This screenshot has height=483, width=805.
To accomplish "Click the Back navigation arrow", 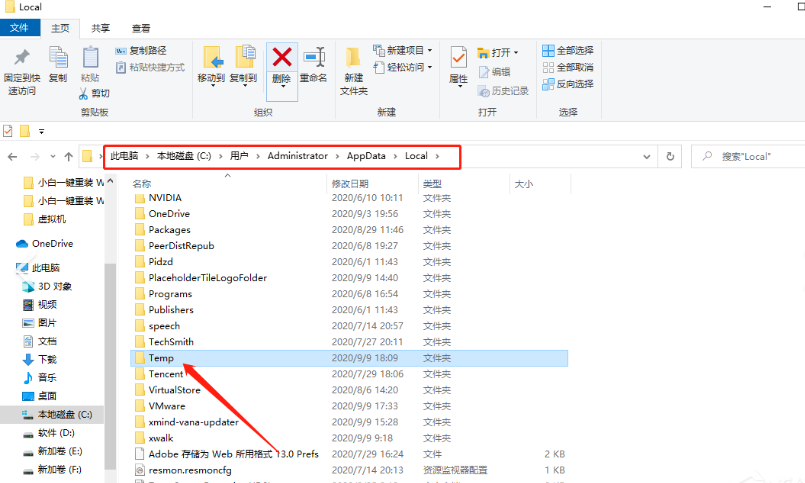I will [13, 157].
